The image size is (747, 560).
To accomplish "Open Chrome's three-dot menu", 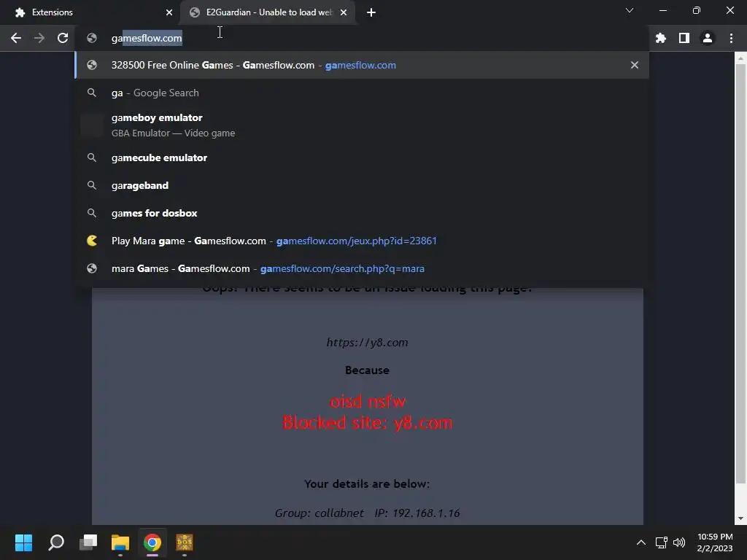I will 731,38.
